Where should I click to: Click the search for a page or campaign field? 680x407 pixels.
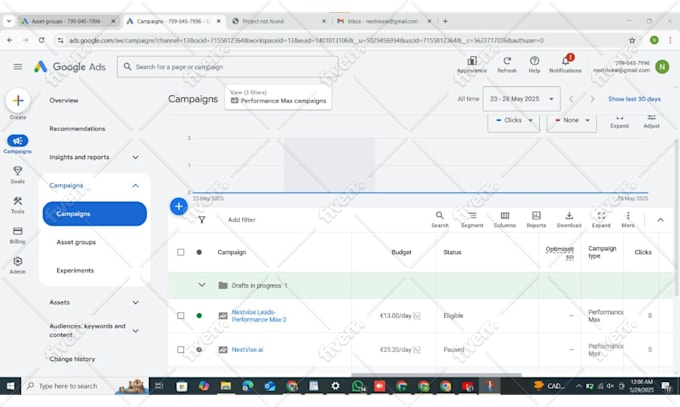coord(228,67)
